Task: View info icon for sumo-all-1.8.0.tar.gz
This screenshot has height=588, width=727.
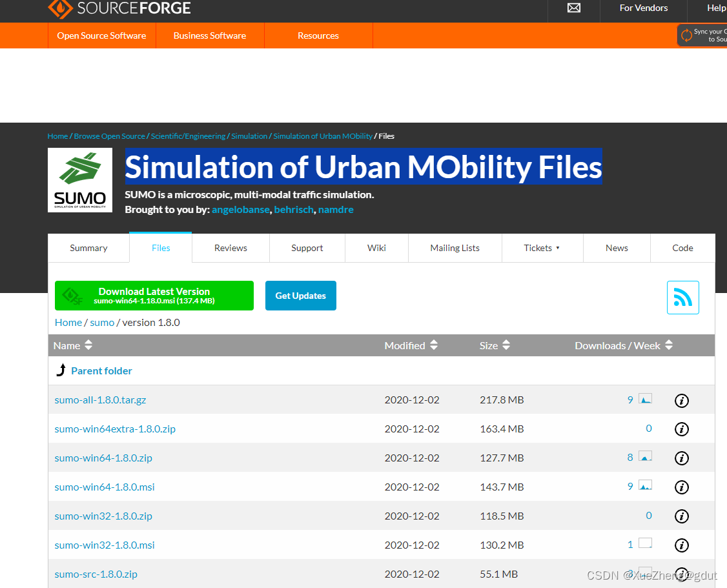Action: (681, 400)
